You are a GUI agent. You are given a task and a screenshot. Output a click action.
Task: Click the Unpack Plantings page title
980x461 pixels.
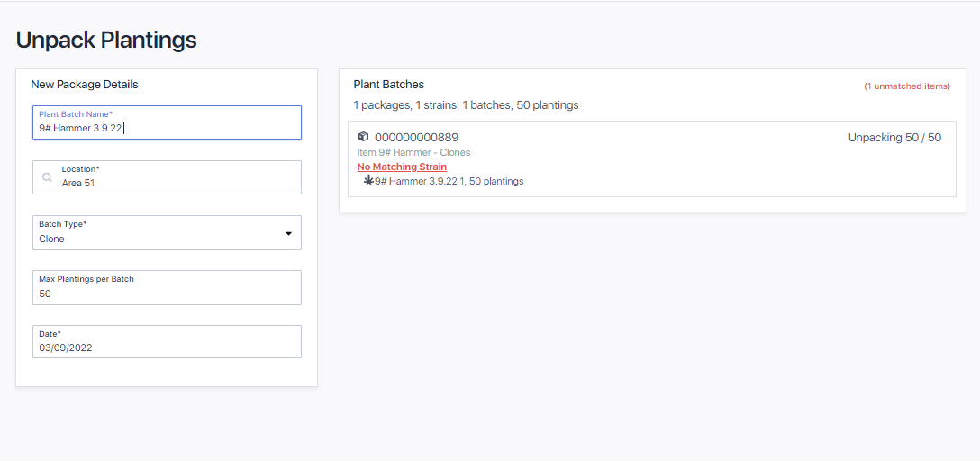click(106, 40)
